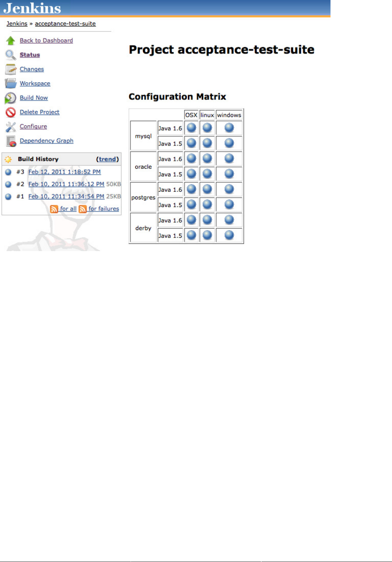This screenshot has width=392, height=562.
Task: Open oracle Java 1.5 linux build ball
Action: (x=207, y=174)
